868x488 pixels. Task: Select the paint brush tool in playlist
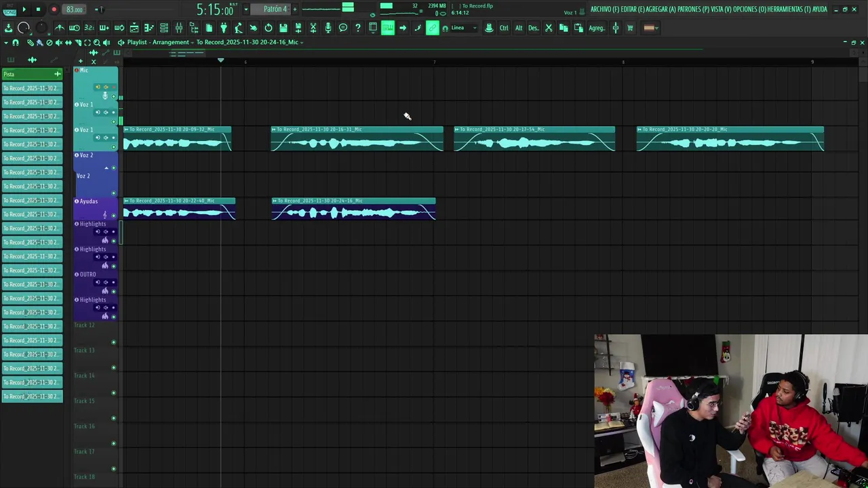(x=39, y=43)
